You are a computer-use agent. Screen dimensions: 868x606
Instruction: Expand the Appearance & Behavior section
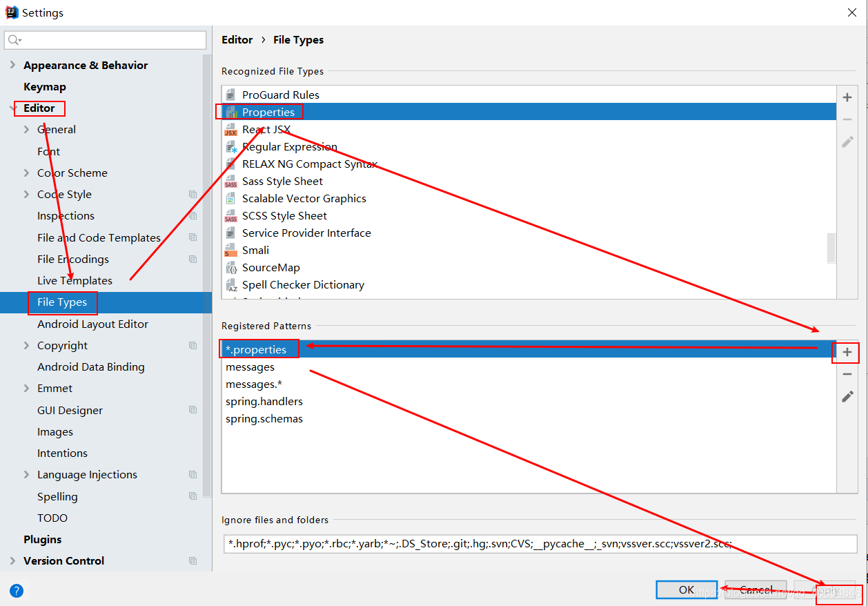12,65
